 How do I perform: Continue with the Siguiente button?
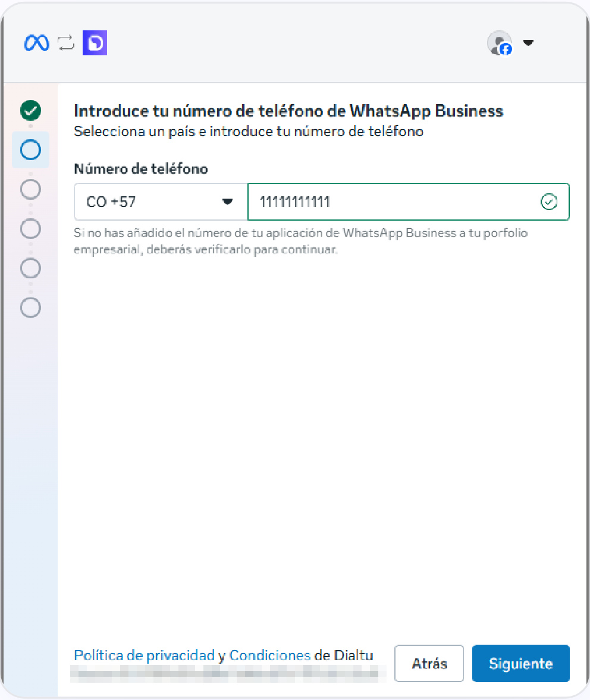pos(521,663)
